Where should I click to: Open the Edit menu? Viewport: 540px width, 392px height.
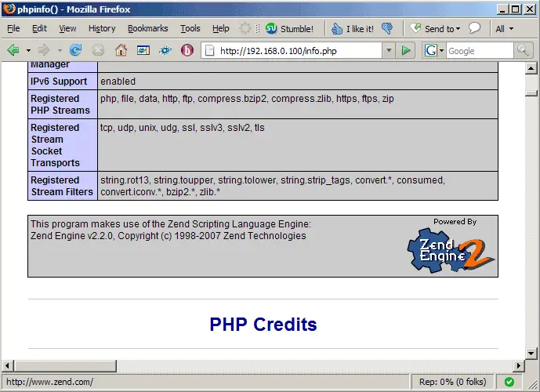point(39,28)
